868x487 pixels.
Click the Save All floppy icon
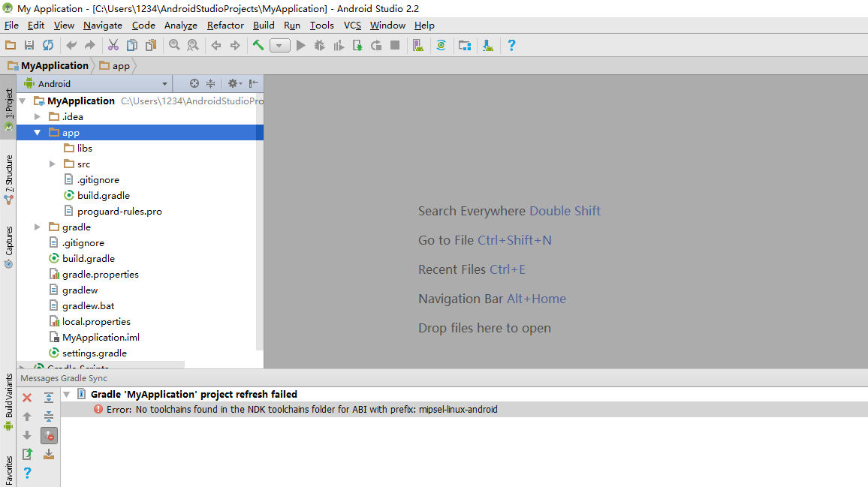click(29, 45)
